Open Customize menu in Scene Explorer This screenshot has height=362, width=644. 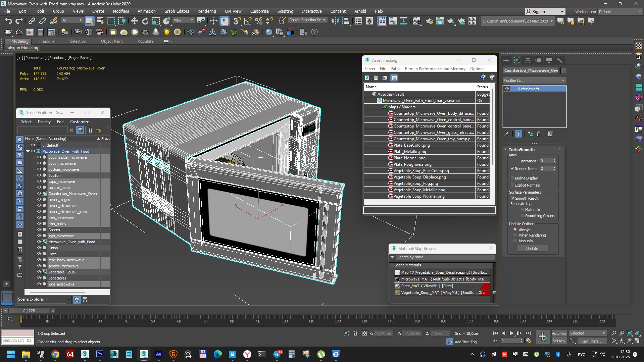click(80, 122)
